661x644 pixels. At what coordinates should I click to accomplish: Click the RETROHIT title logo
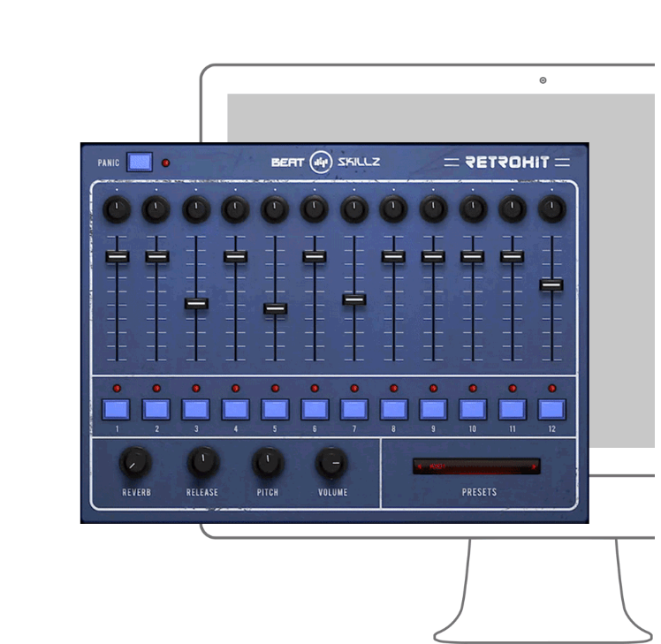tap(506, 162)
